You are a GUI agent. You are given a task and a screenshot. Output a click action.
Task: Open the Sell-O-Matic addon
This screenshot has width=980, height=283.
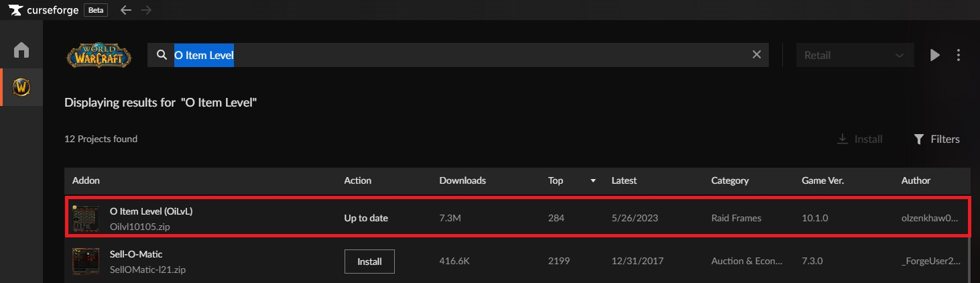pos(136,254)
